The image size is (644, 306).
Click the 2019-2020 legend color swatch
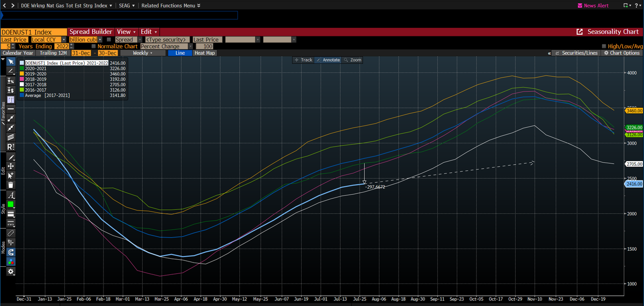pyautogui.click(x=21, y=74)
